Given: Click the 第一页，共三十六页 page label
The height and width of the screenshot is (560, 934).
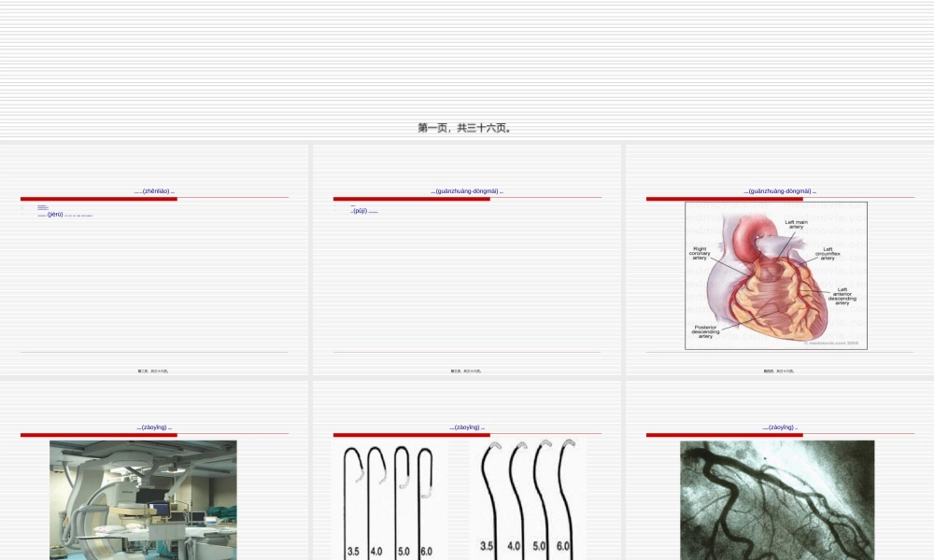Looking at the screenshot, I should [464, 128].
